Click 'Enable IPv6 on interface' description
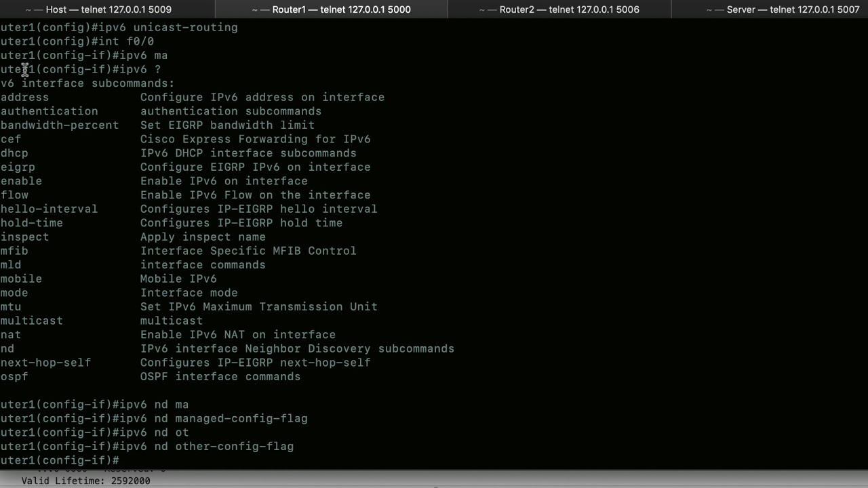This screenshot has width=868, height=488. coord(224,181)
